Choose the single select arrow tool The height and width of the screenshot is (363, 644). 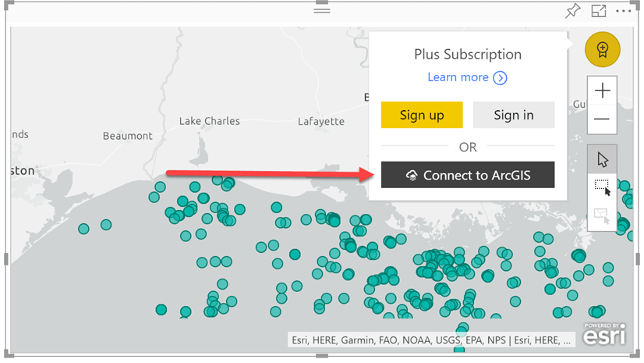[602, 159]
